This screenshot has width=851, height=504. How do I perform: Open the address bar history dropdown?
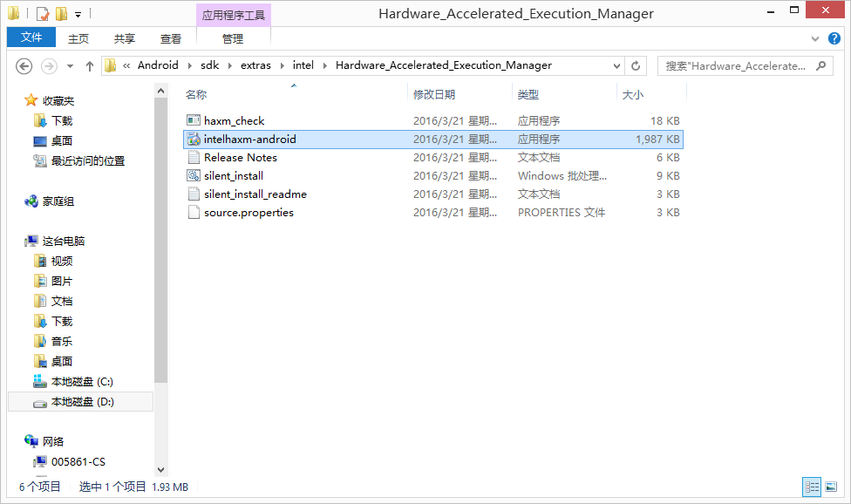617,65
